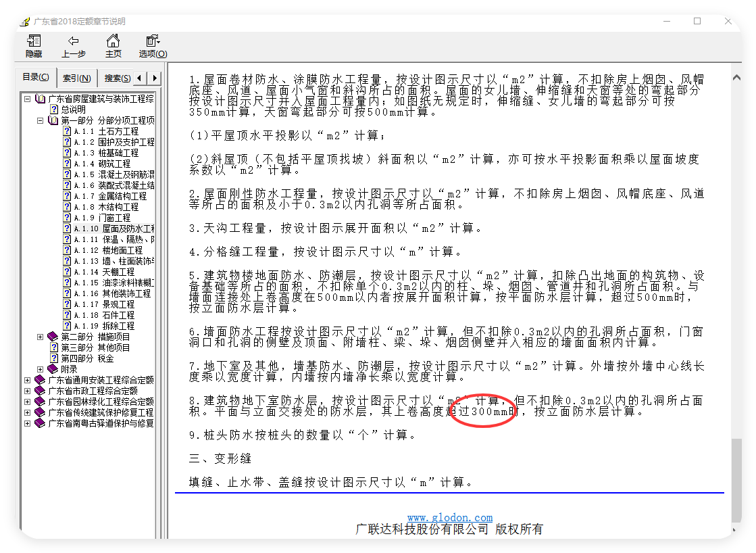Click the topic icon for A.1.4 砌筑工程
This screenshot has height=553, width=756.
67,164
